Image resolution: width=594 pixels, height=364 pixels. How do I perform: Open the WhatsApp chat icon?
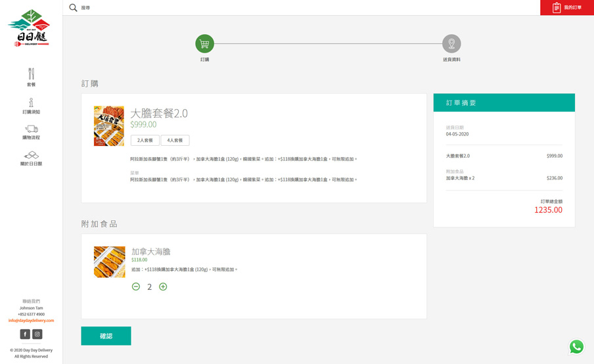576,346
